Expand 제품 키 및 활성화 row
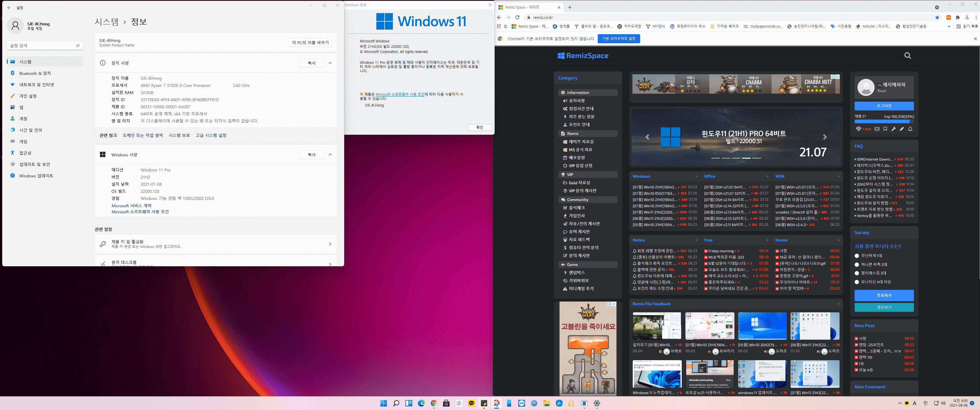This screenshot has height=410, width=980. [x=216, y=244]
